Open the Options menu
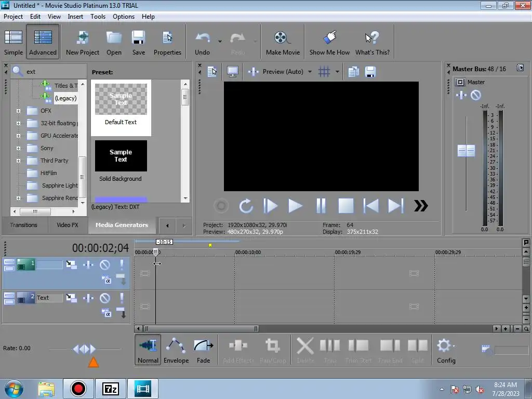Image resolution: width=532 pixels, height=399 pixels. click(124, 16)
